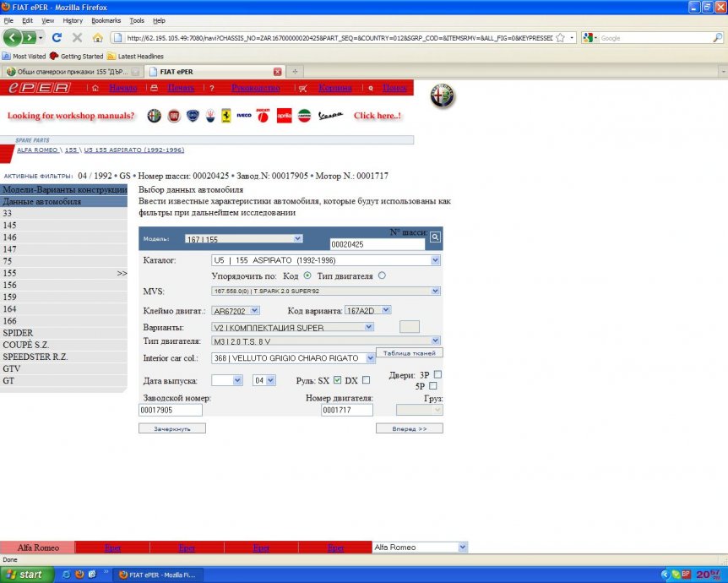Check the DX steering checkbox

[366, 380]
